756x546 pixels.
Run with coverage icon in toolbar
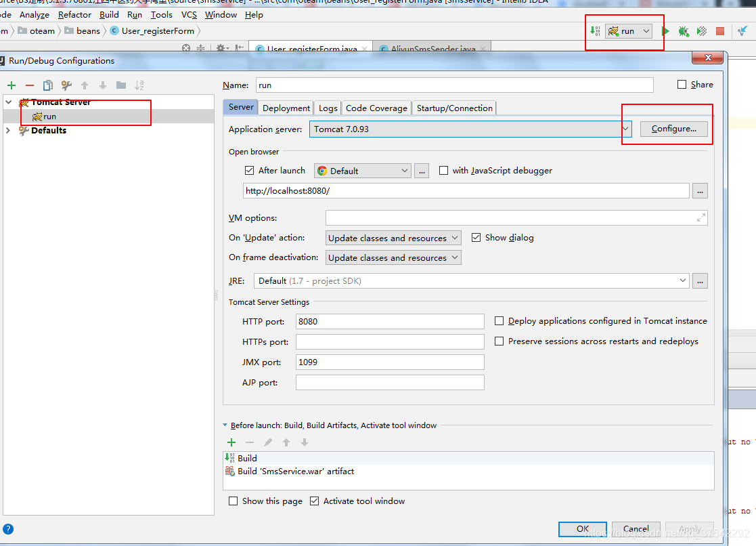702,31
